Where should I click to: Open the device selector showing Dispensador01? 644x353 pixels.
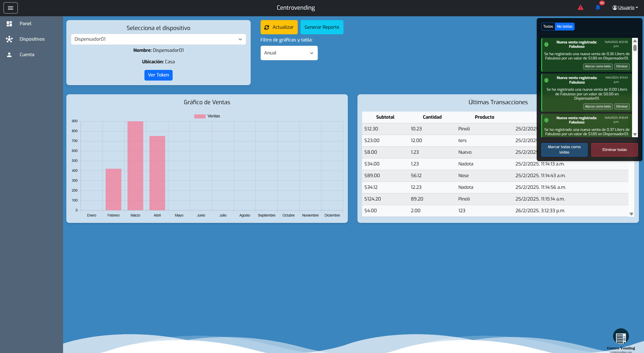coord(158,39)
